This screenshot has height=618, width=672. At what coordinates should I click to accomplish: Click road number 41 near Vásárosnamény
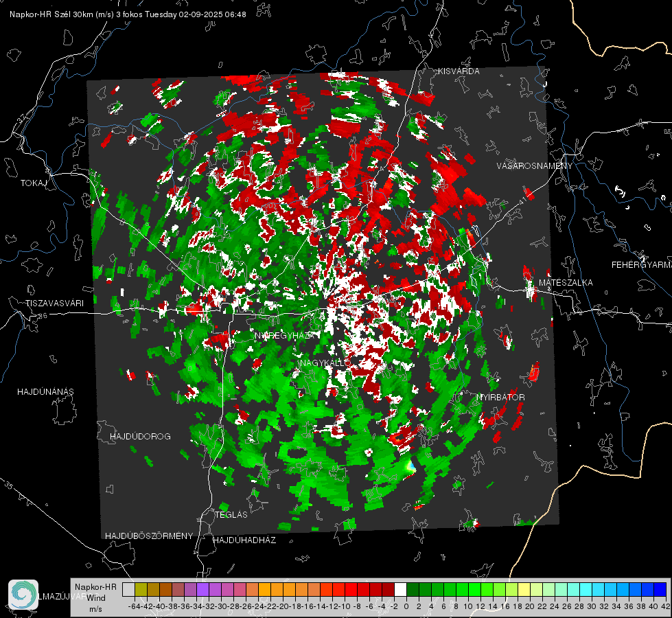pyautogui.click(x=522, y=200)
